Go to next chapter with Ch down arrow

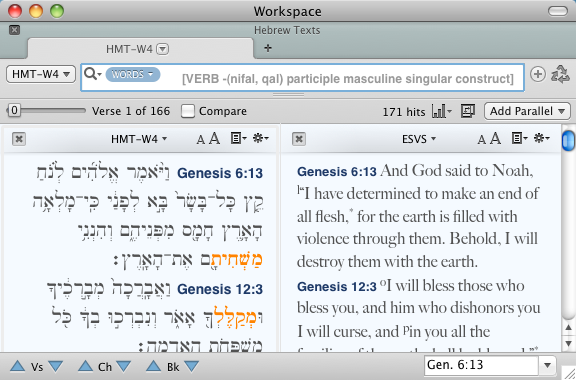coord(123,366)
